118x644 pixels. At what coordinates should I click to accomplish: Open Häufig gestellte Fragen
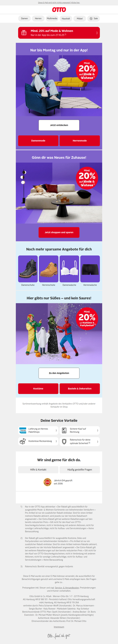click(80, 470)
